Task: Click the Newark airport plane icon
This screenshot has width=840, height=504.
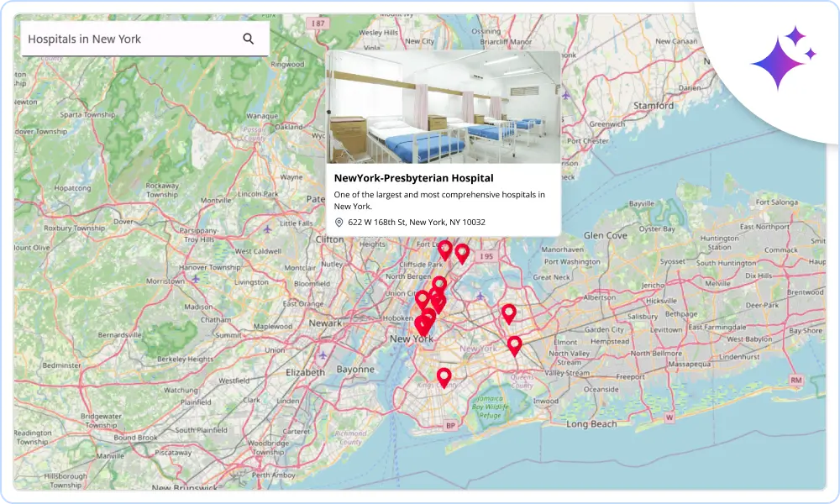Action: click(x=323, y=354)
